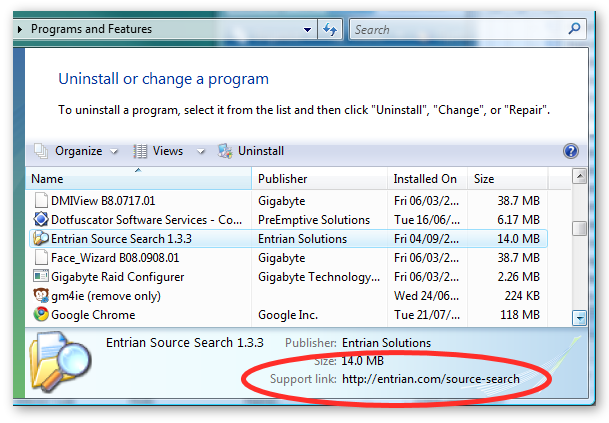Select the Gigabyte Raid Configurer name text
Image resolution: width=609 pixels, height=423 pixels.
117,277
